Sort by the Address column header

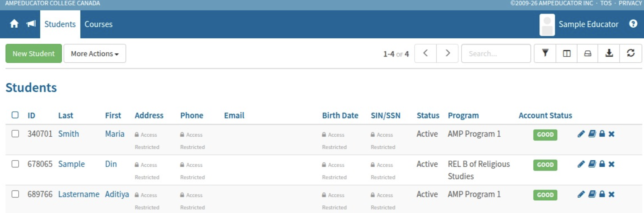coord(149,115)
